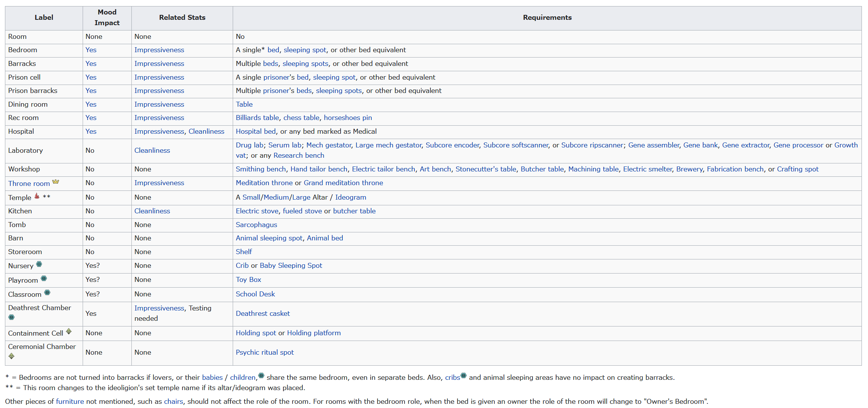Viewport: 868px width, 408px height.
Task: Open the Holding platform link
Action: (314, 333)
